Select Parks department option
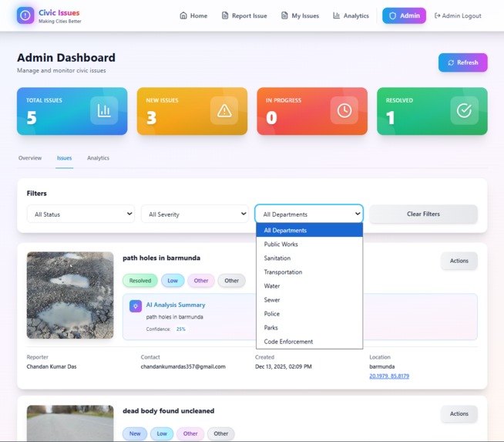504x442 pixels. [309, 328]
